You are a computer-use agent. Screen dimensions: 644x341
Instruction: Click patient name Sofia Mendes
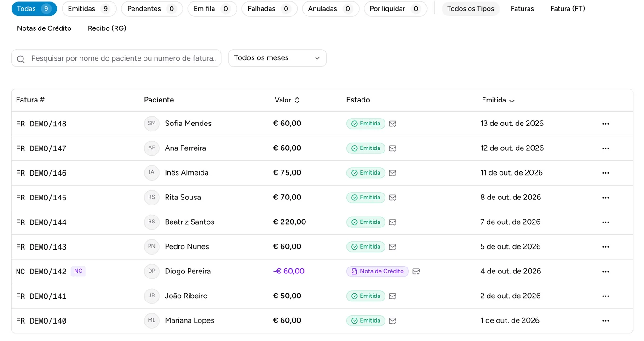click(x=188, y=124)
